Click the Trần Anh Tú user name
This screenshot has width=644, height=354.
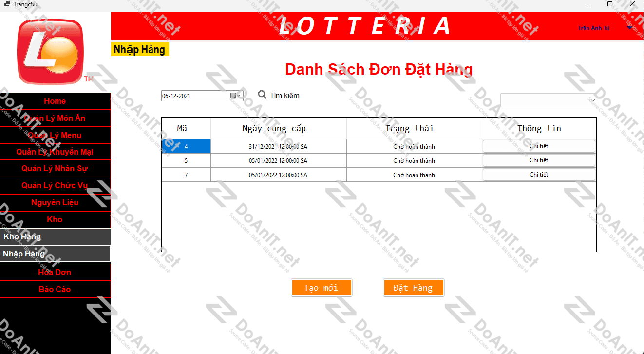(x=594, y=28)
